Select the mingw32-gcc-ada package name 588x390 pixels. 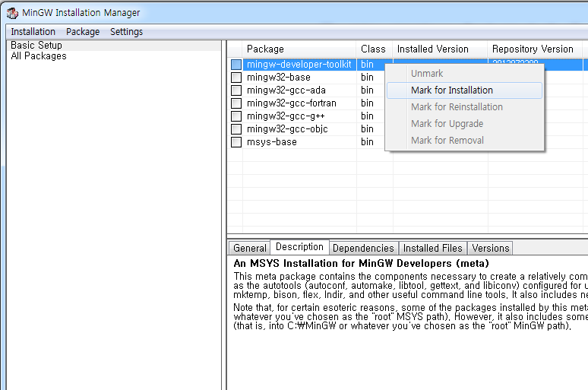tap(286, 90)
